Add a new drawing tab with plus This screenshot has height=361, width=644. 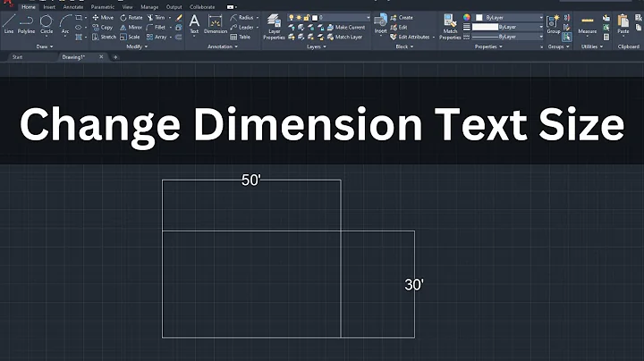115,57
